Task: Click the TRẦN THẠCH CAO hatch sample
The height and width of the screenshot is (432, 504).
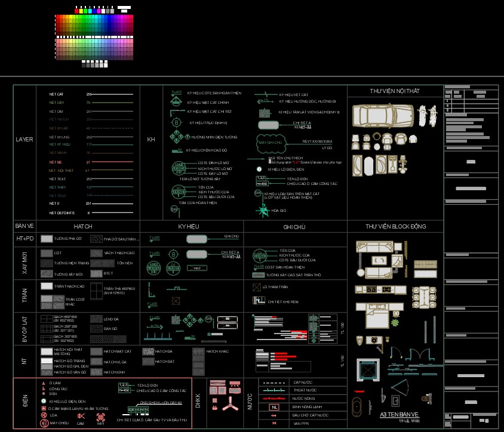Action: coord(47,286)
